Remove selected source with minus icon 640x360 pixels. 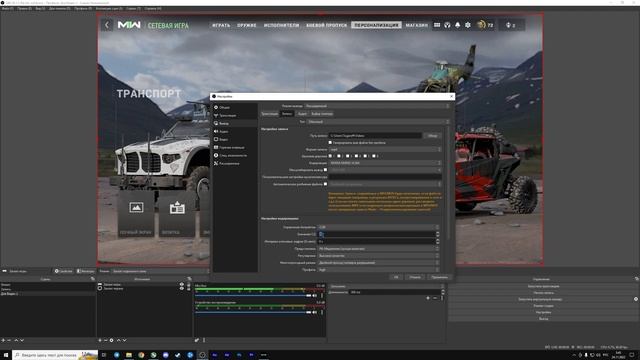click(106, 340)
